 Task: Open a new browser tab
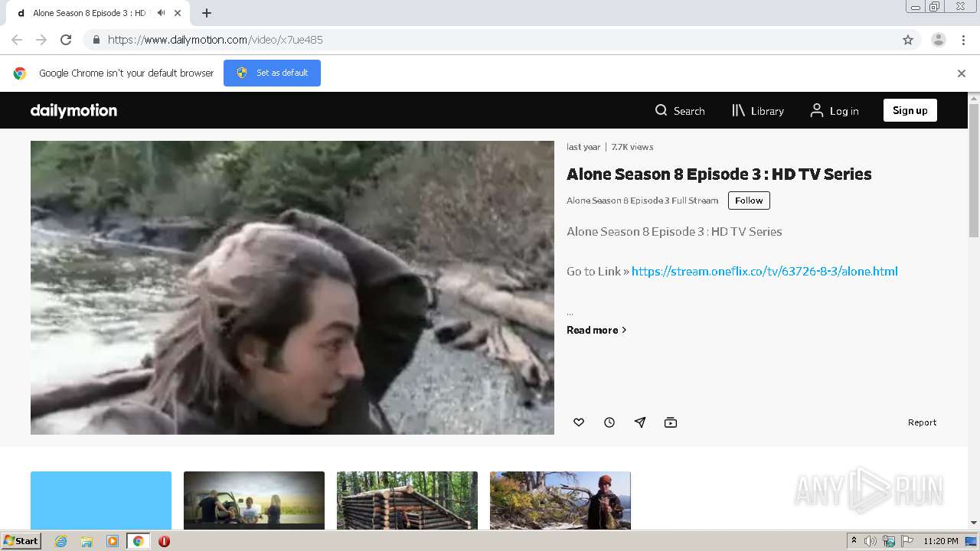(x=207, y=13)
